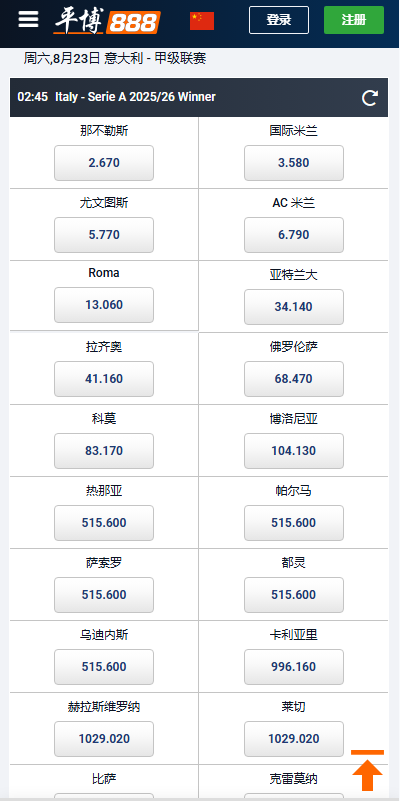Open the China flag language selector
Image resolution: width=400 pixels, height=801 pixels.
point(202,21)
